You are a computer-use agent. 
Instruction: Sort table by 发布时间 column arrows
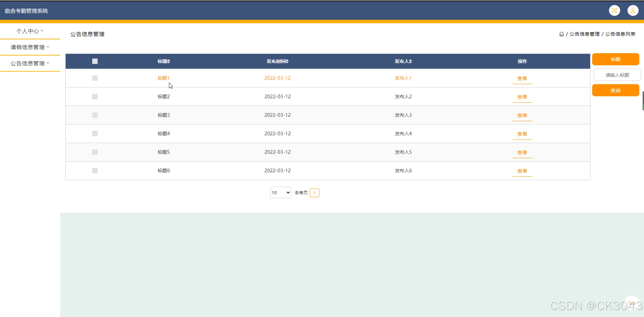click(287, 61)
